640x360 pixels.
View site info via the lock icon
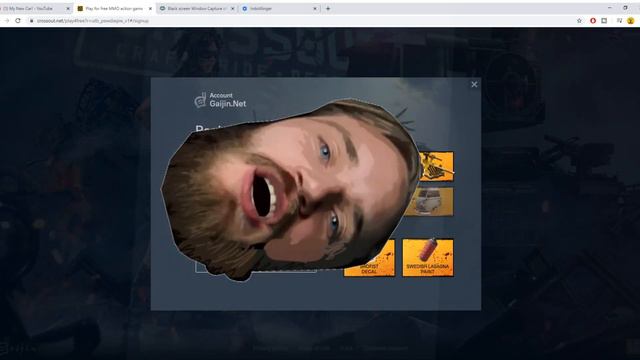point(31,21)
